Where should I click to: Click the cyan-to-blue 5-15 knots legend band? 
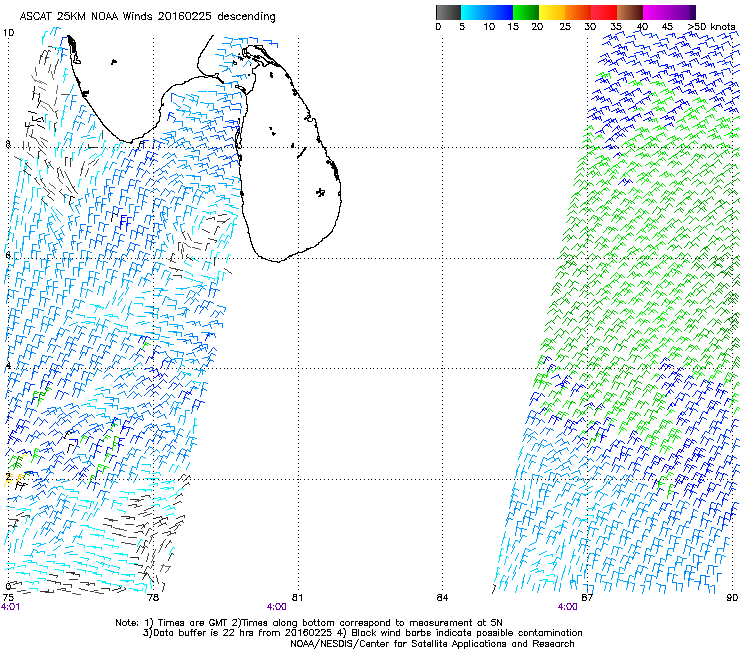(487, 12)
